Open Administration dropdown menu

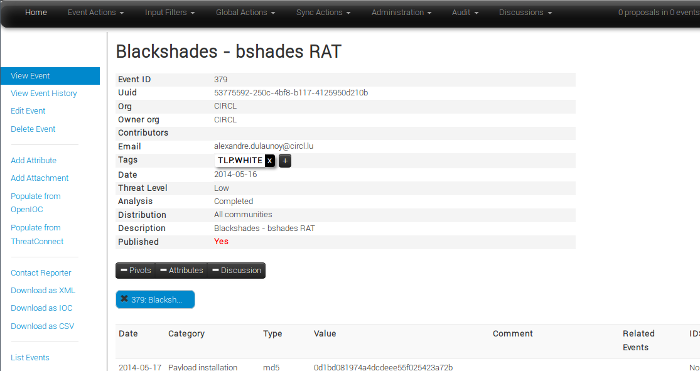[x=401, y=13]
